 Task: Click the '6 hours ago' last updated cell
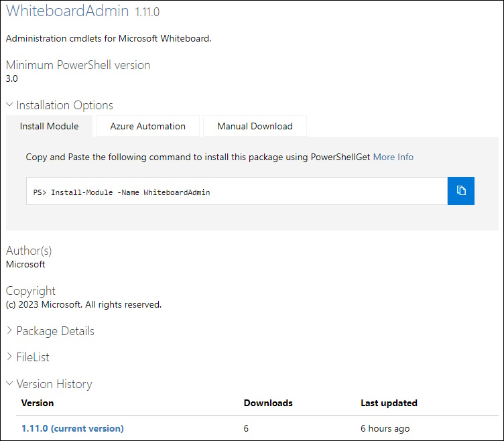coord(385,428)
